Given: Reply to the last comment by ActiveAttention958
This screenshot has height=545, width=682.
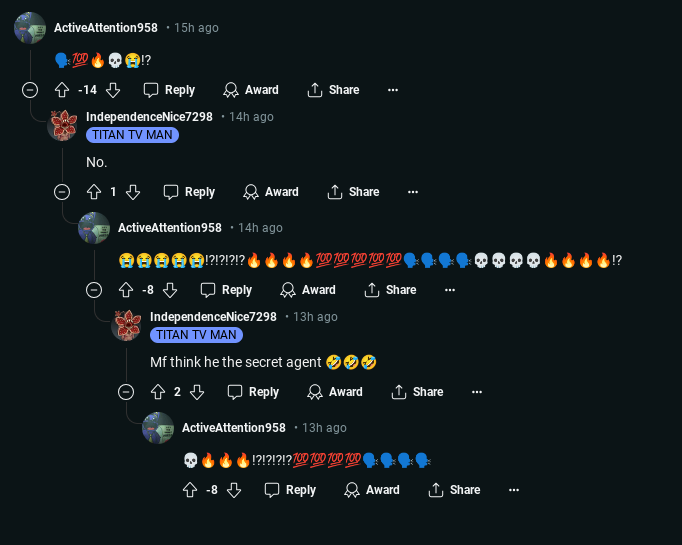Looking at the screenshot, I should (x=290, y=490).
